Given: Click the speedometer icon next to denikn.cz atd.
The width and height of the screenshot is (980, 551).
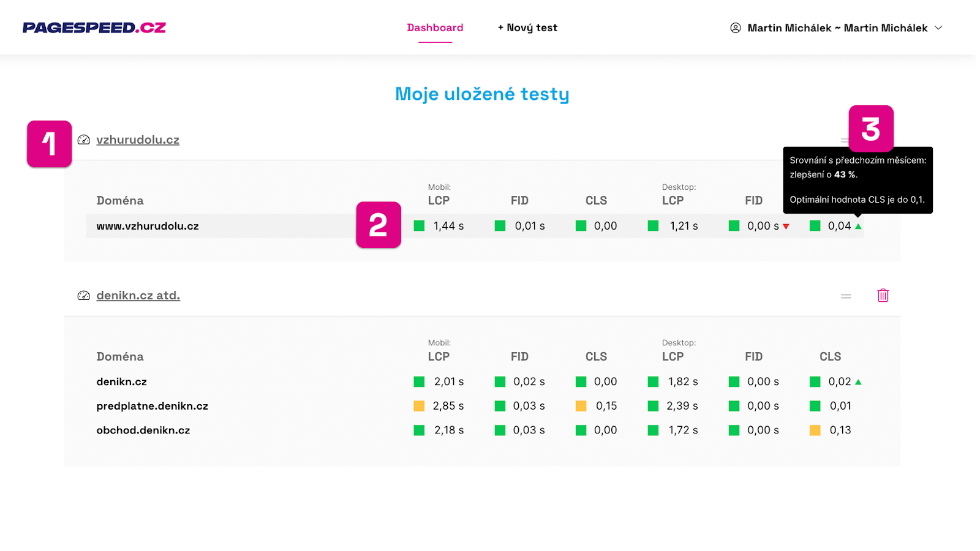Looking at the screenshot, I should click(x=83, y=295).
